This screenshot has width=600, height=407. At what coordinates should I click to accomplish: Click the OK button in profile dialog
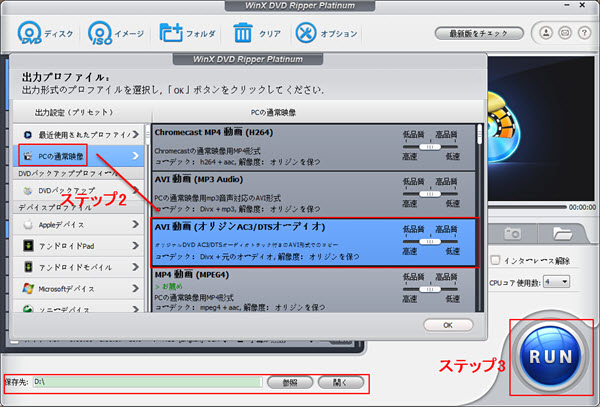pyautogui.click(x=448, y=325)
